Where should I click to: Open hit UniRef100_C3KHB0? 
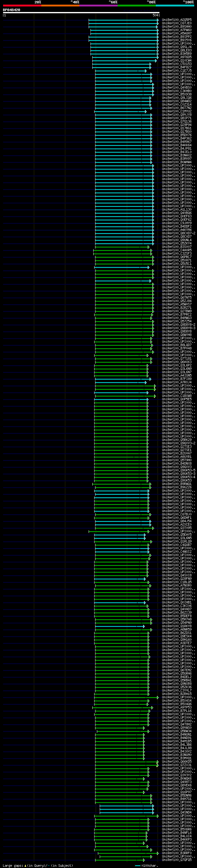point(177,91)
